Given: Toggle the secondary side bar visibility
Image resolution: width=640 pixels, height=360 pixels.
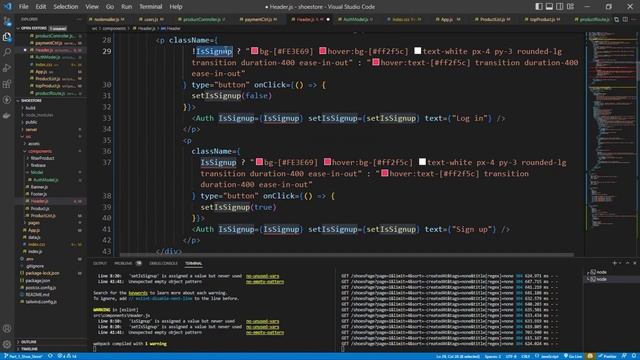Looking at the screenshot, I should (560, 7).
